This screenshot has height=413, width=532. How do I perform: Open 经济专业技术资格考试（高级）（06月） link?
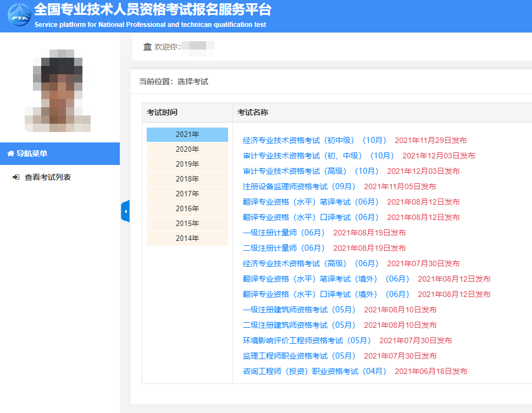[x=311, y=263]
